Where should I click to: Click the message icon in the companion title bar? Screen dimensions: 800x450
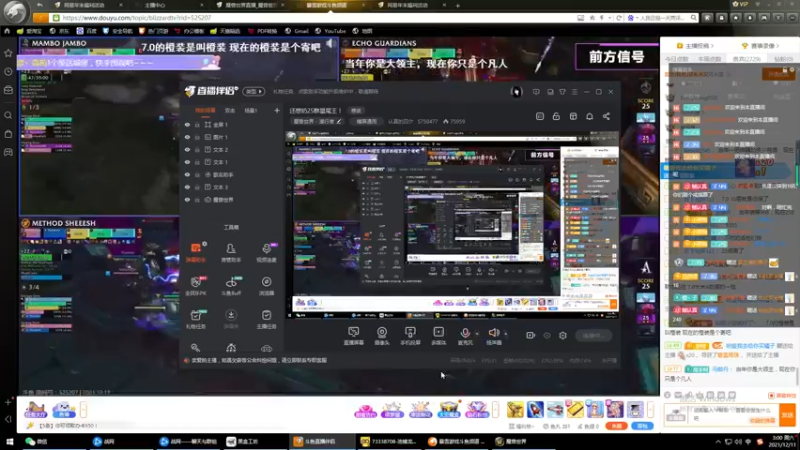536,92
